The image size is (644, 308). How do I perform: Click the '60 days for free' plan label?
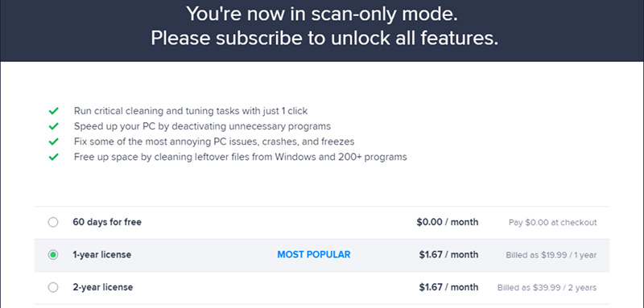tap(107, 222)
